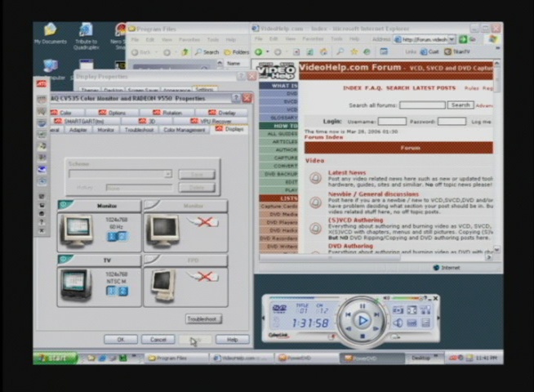Open the DVD Authoring forum link

pyautogui.click(x=350, y=246)
